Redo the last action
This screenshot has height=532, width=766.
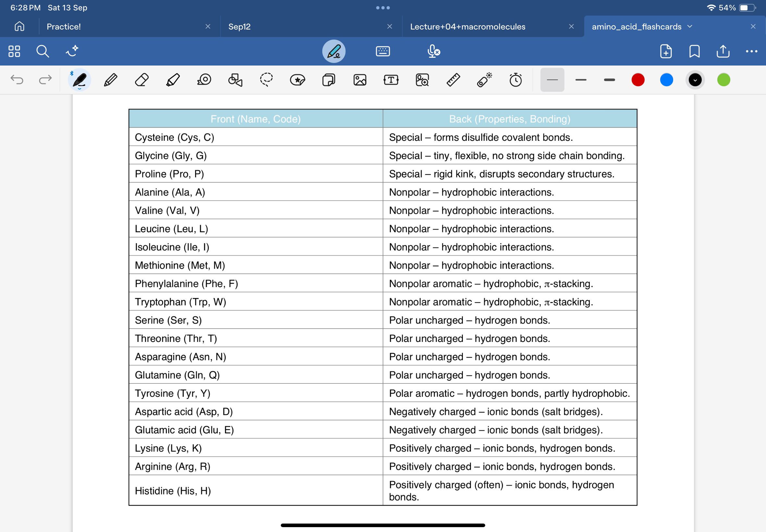[x=45, y=80]
